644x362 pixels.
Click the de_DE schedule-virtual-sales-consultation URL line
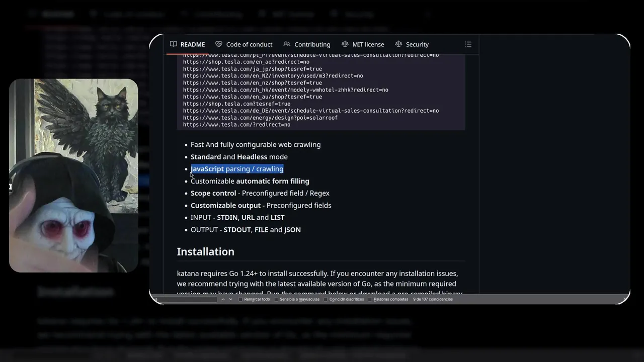coord(311,111)
